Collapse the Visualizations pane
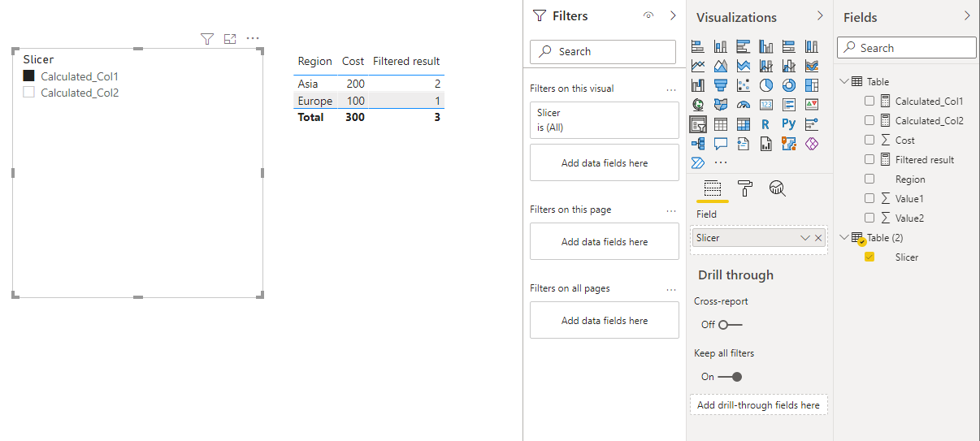Image resolution: width=980 pixels, height=441 pixels. (819, 15)
